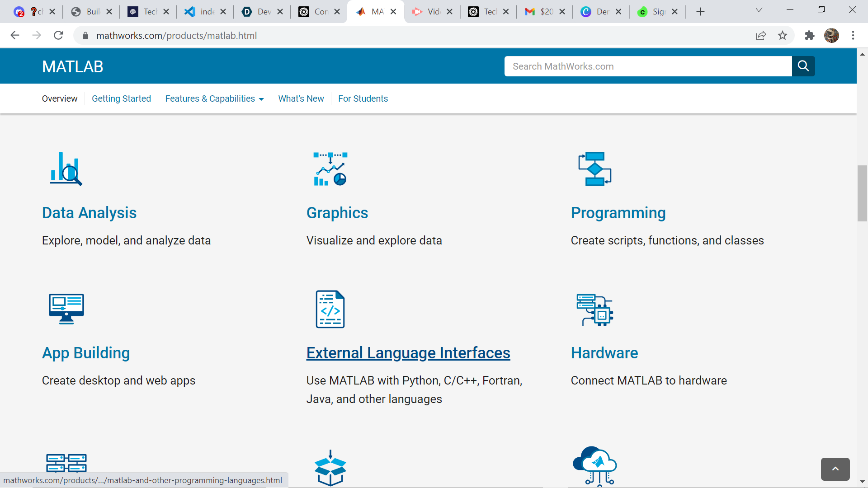Click the App Building monitor icon
The width and height of the screenshot is (868, 488).
click(x=66, y=309)
